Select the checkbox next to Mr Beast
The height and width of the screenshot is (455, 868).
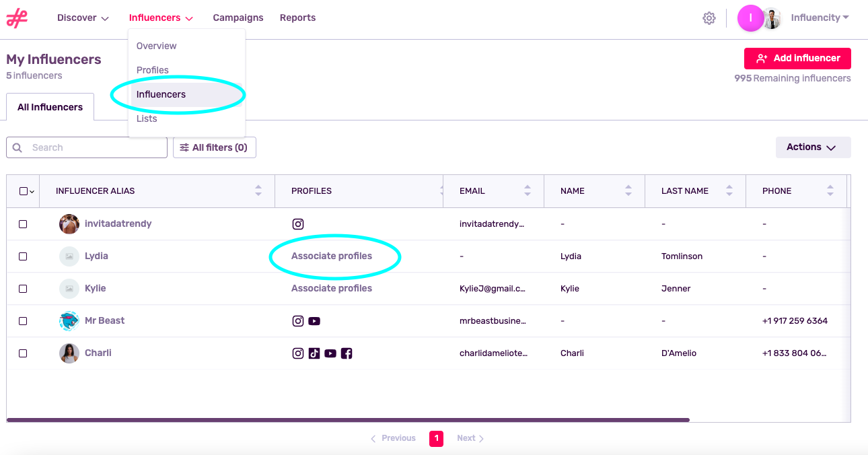[x=23, y=320]
